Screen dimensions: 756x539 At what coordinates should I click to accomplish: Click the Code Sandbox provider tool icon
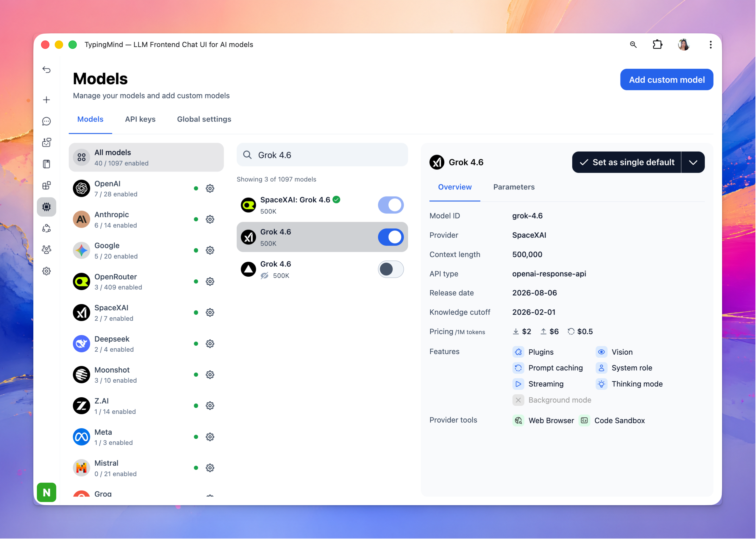click(584, 420)
